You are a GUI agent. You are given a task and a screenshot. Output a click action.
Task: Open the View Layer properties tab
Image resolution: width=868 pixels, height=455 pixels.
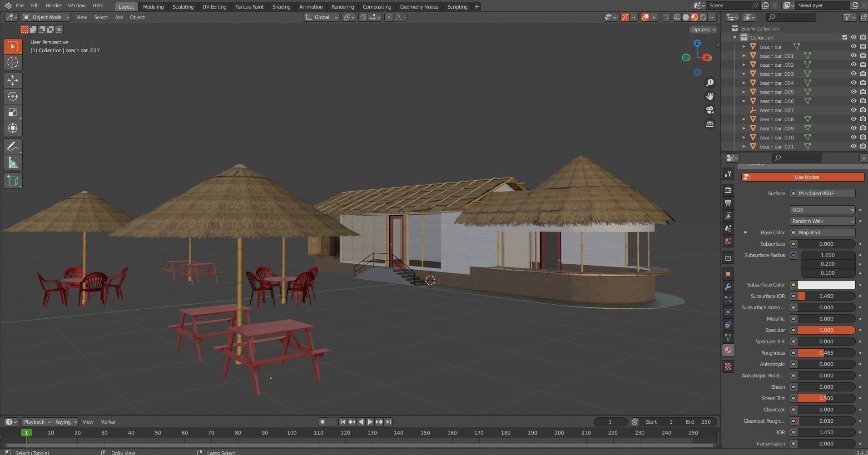coord(728,215)
